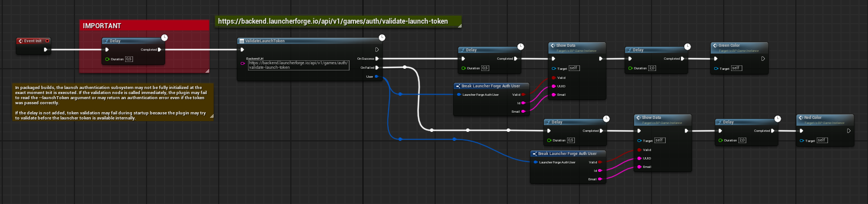
Task: Click the Id output pin on the Break node feeding the failed Show Data
Action: tap(601, 171)
